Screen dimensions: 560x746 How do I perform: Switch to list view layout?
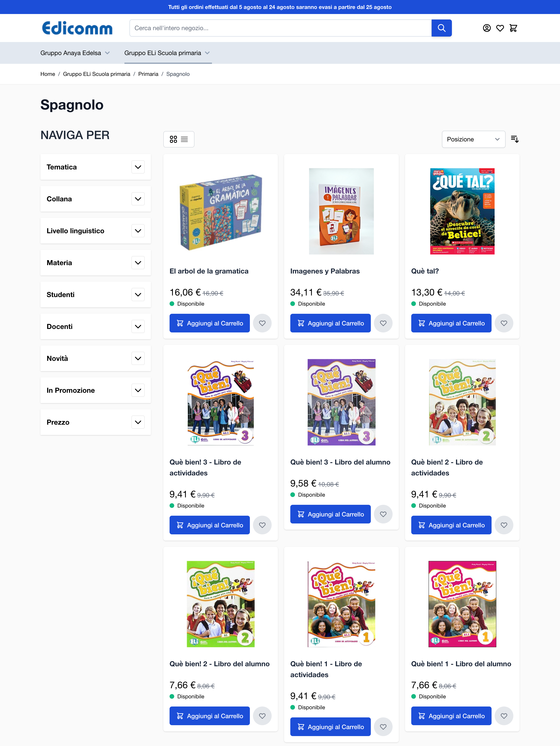click(184, 139)
